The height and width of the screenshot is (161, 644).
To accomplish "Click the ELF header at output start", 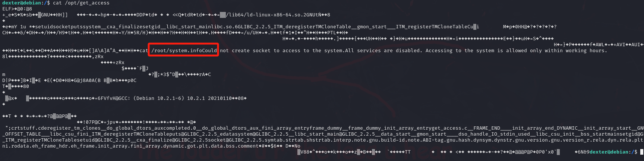I will [7, 9].
